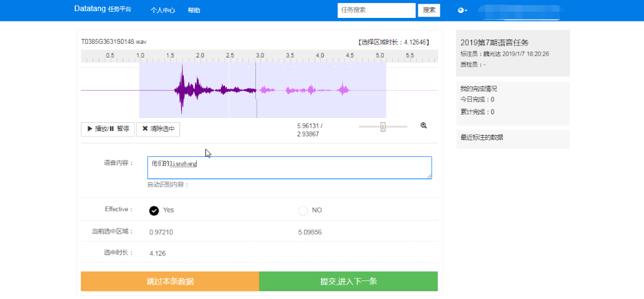
Task: Click the 4.5 mark on the timeline ruler
Action: [350, 56]
